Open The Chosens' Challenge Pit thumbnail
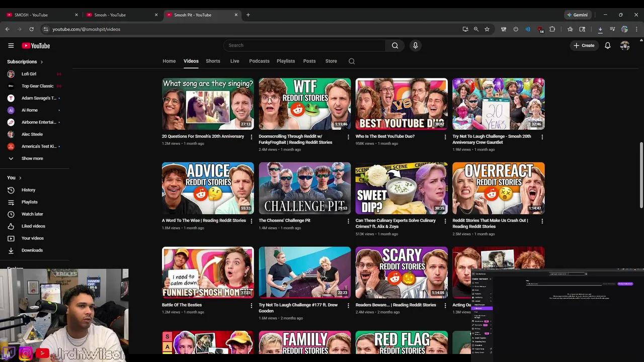Viewport: 644px width, 362px height. click(x=305, y=188)
